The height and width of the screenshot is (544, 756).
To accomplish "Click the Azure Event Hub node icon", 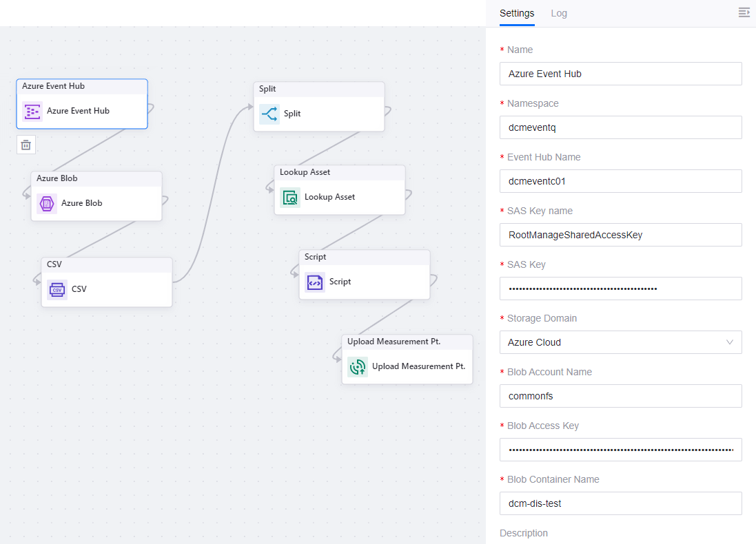I will click(x=32, y=111).
